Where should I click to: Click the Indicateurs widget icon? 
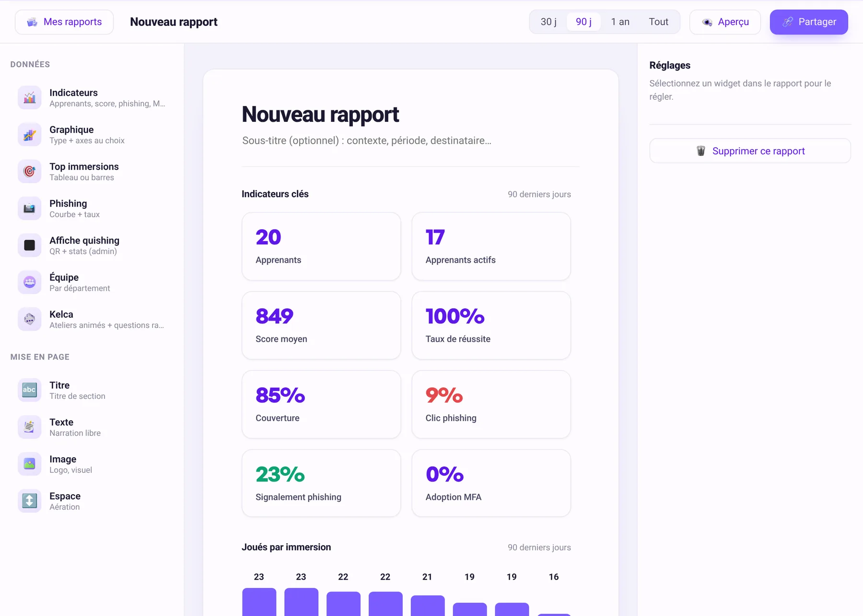click(30, 98)
